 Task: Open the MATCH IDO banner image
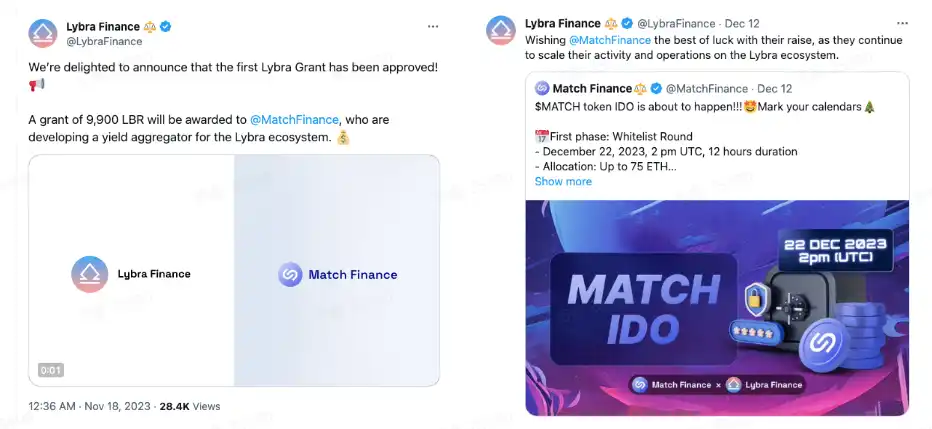(717, 307)
